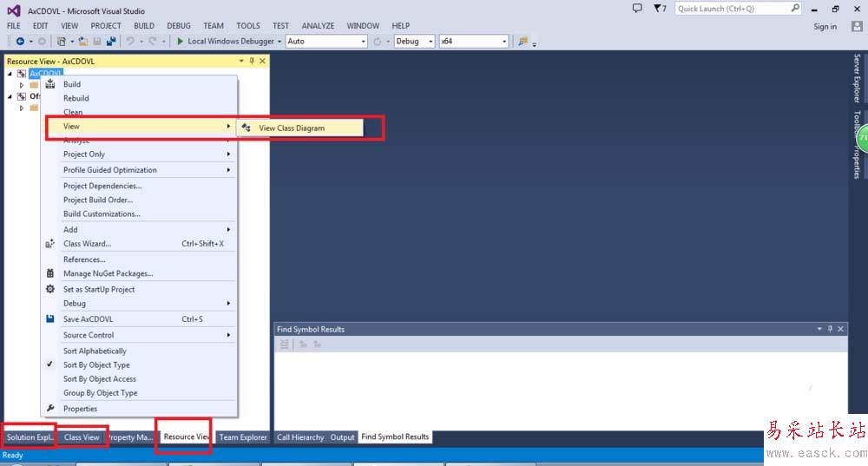This screenshot has height=466, width=868.
Task: Click the Navigate Backward toolbar icon
Action: point(20,42)
